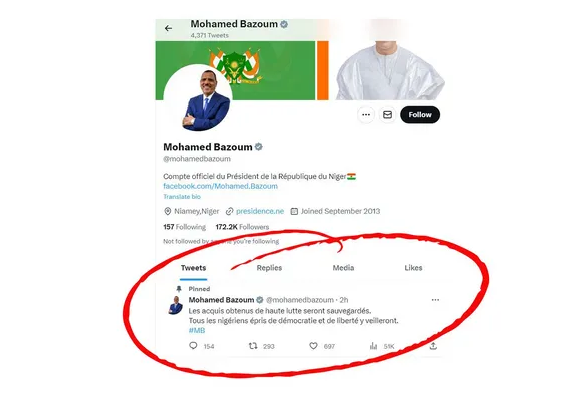Like the pinned tweet heart icon
This screenshot has width=570, height=400.
coord(313,346)
